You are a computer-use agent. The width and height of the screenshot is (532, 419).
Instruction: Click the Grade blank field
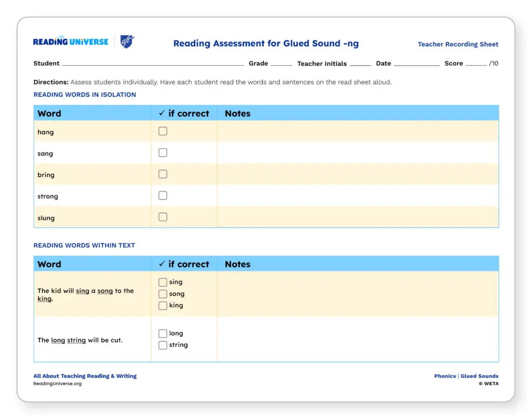tap(281, 63)
